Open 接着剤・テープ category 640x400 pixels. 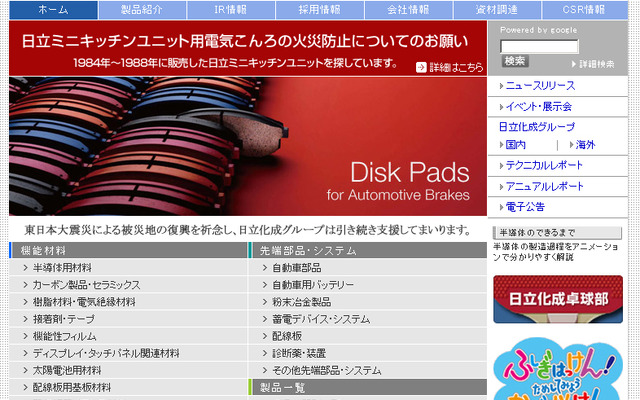coord(64,319)
